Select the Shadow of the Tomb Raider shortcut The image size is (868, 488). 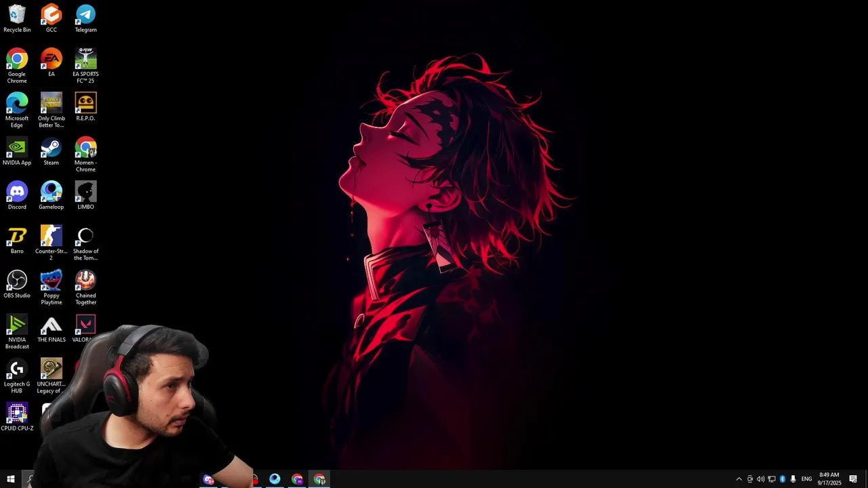85,243
